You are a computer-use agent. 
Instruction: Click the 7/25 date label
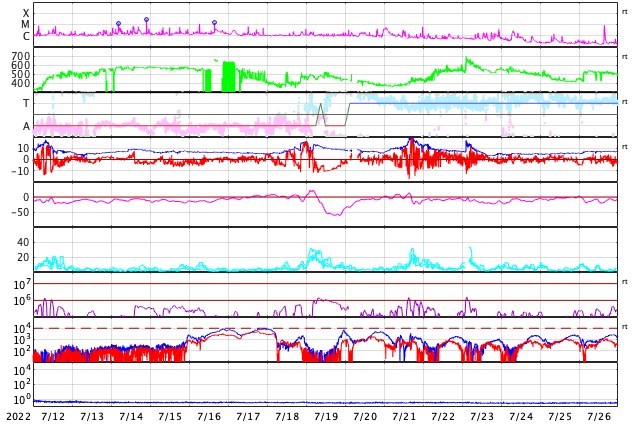click(560, 417)
